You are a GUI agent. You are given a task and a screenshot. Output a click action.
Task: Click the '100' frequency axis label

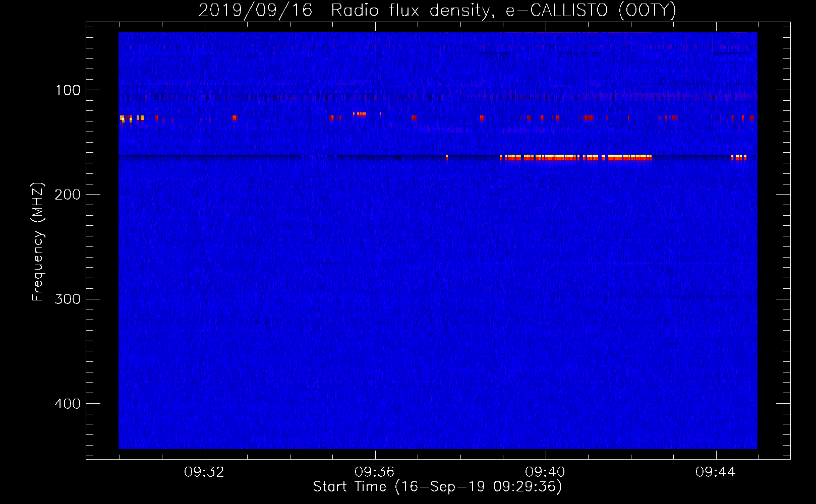(68, 90)
